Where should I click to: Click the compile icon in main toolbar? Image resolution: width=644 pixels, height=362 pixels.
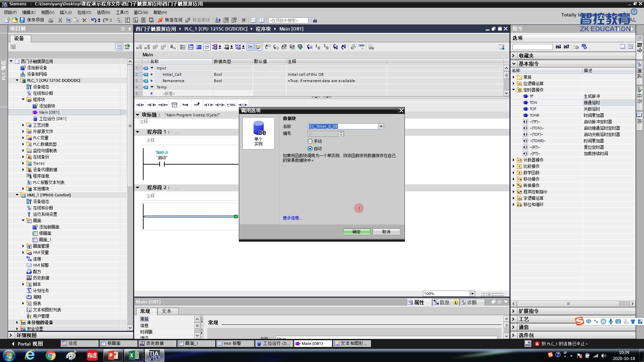point(119,20)
